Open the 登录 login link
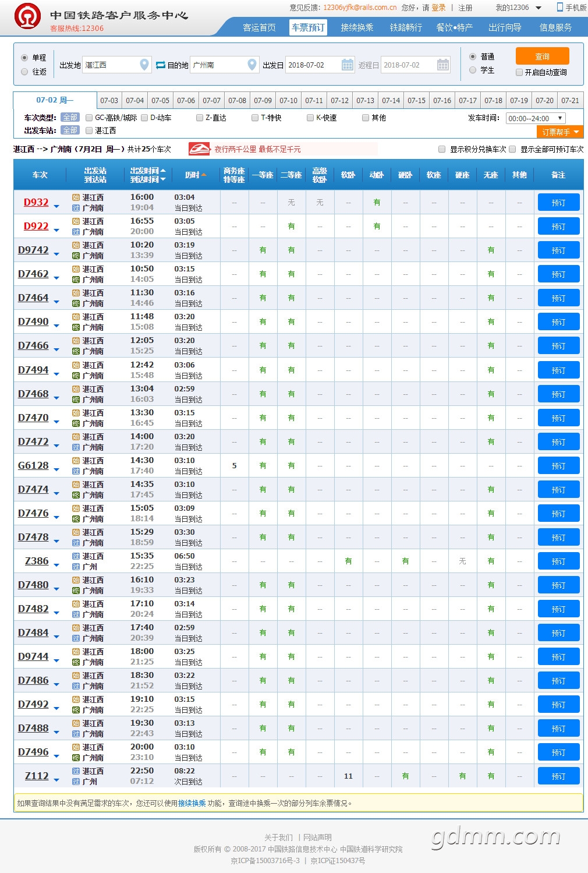This screenshot has height=873, width=588. (438, 8)
